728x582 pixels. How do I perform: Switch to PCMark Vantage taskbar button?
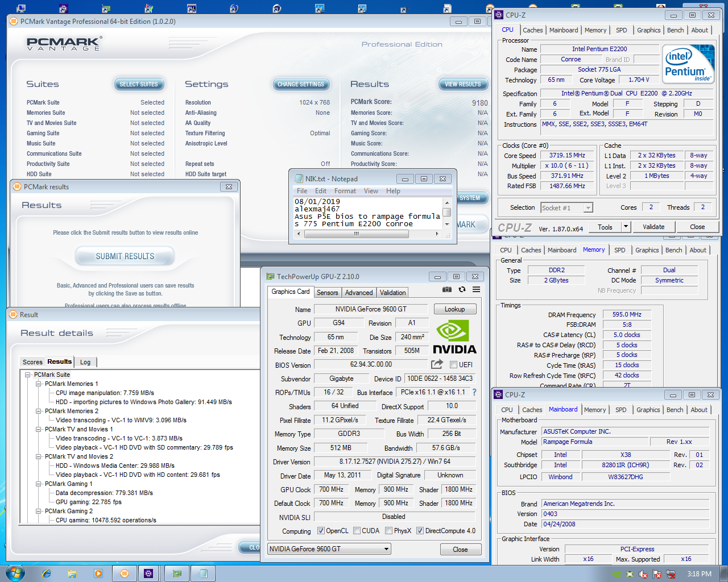pyautogui.click(x=124, y=573)
